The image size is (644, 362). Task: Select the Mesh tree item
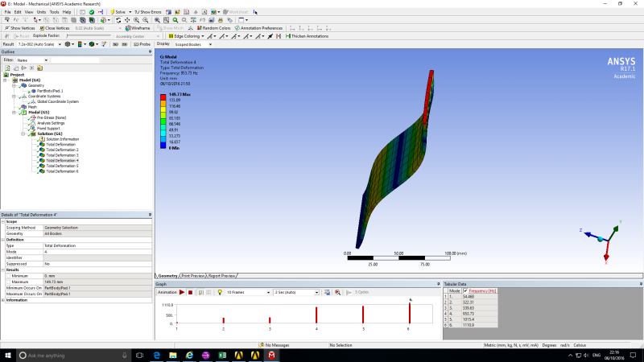32,107
